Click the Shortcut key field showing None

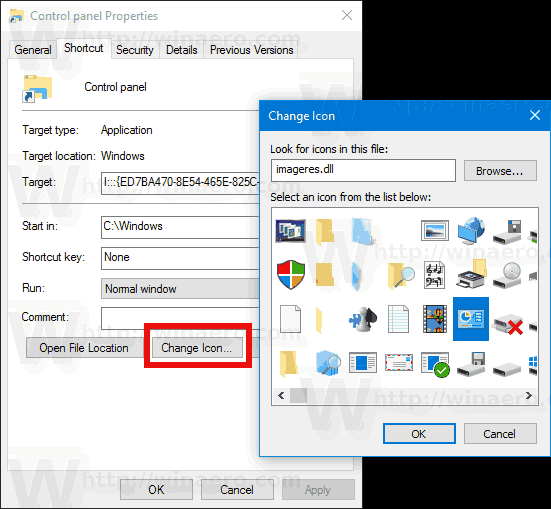point(180,258)
